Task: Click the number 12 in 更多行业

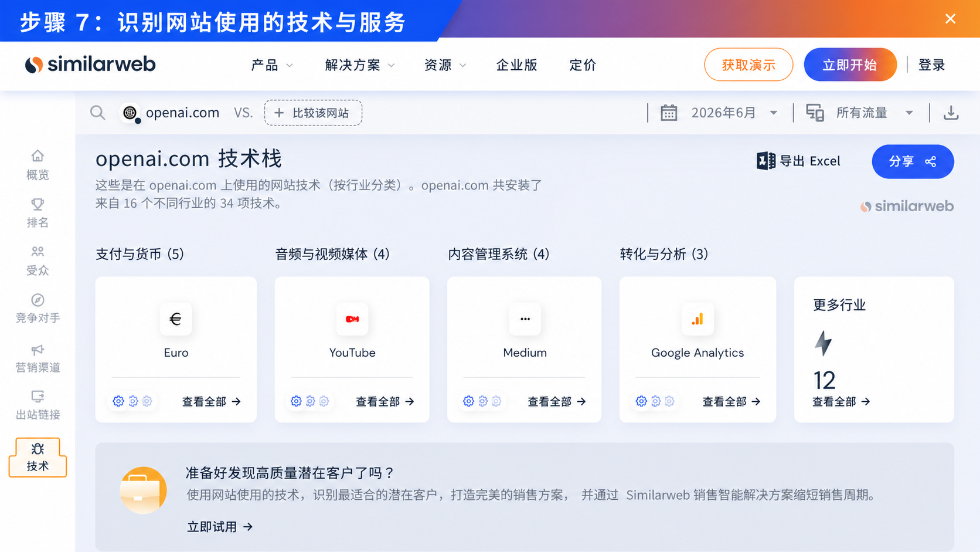Action: click(824, 381)
